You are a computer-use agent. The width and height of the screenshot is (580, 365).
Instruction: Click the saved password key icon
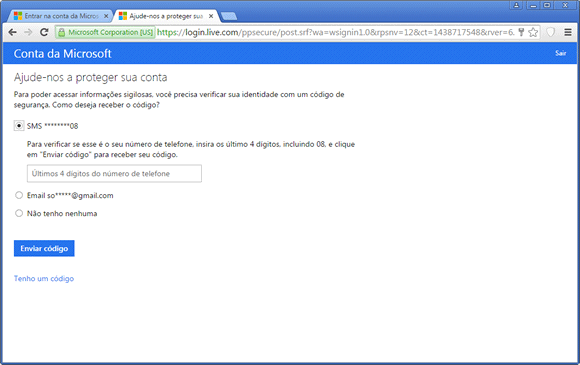tap(521, 33)
